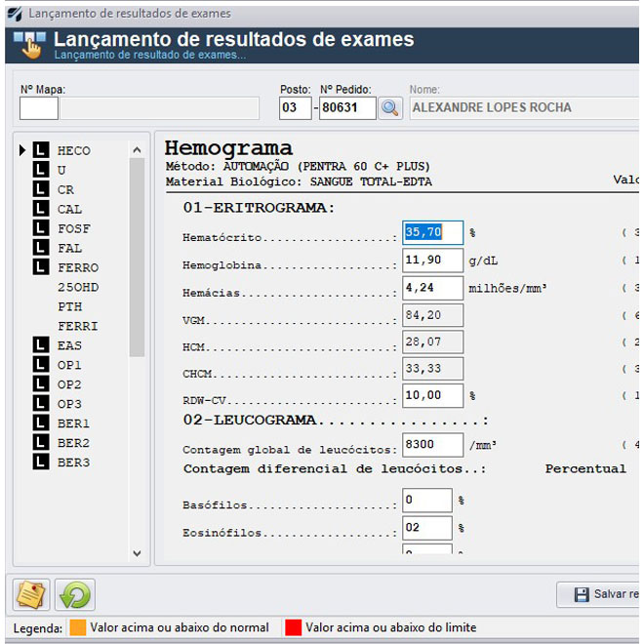
Task: Select the OP3 exam row
Action: click(x=69, y=404)
